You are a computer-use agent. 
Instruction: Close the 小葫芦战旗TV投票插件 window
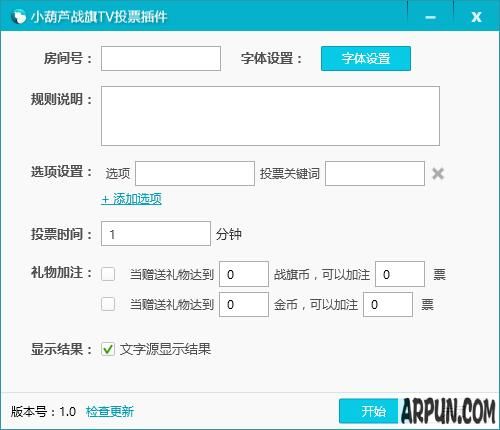476,17
